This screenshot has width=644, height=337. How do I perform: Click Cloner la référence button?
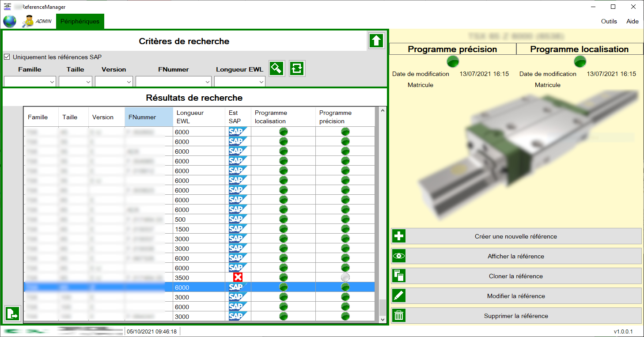click(x=517, y=276)
